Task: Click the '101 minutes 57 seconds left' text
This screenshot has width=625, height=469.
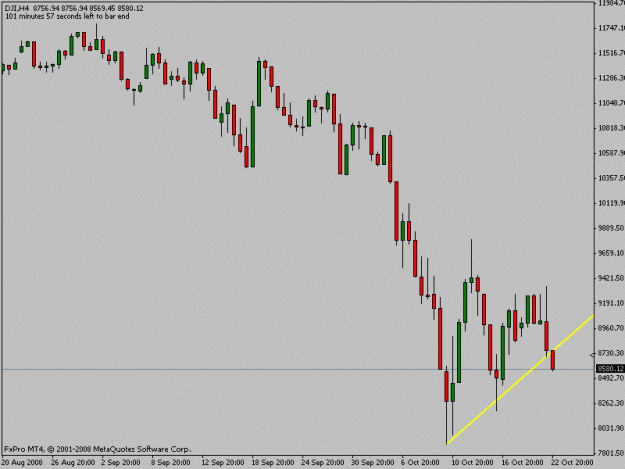Action: point(67,16)
